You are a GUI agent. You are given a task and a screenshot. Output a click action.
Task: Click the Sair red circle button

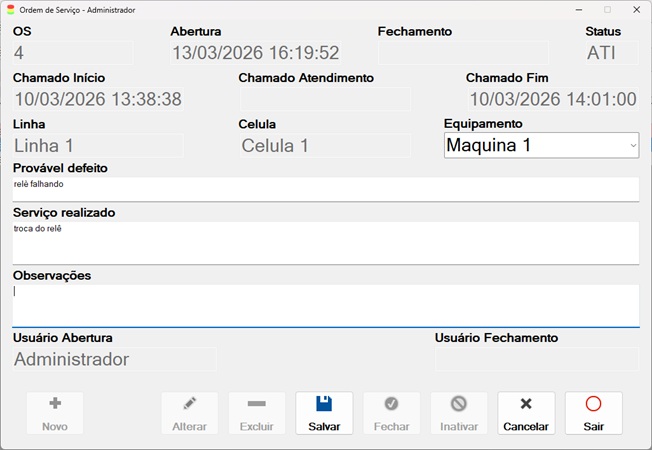[x=593, y=413]
